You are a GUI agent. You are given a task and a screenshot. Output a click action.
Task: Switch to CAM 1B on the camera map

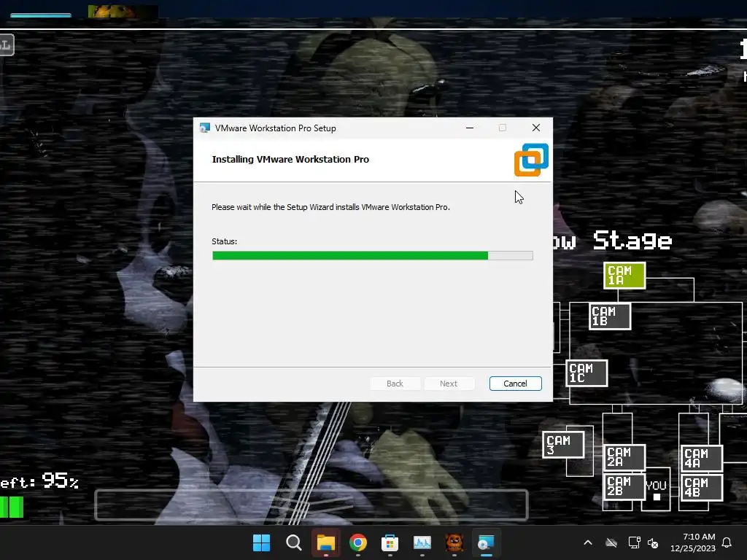point(610,316)
